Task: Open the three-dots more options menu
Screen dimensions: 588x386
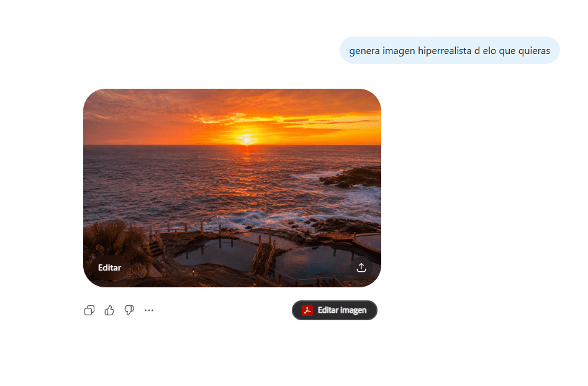Action: tap(149, 310)
